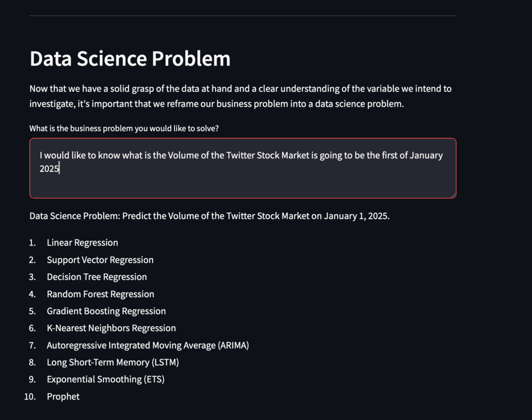
Task: Select the Support Vector Regression item
Action: (100, 260)
